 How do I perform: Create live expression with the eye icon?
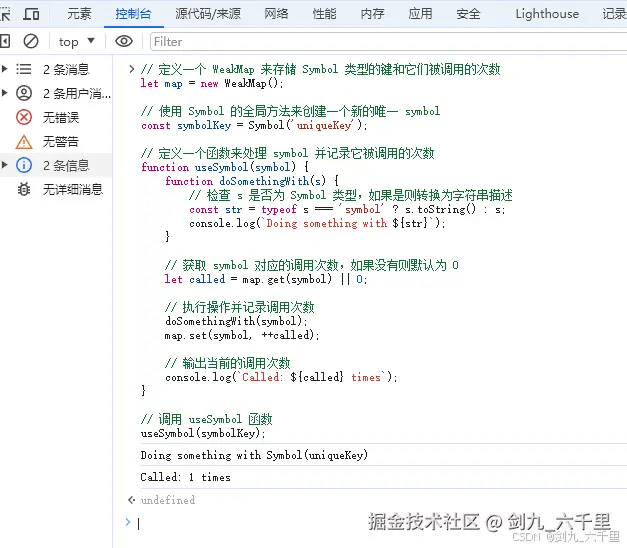[x=124, y=41]
